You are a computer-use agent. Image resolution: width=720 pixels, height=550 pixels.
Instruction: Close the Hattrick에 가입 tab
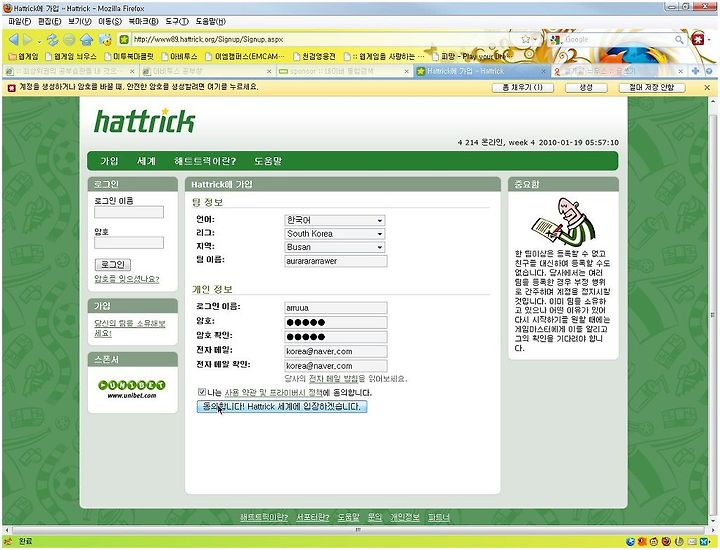pyautogui.click(x=543, y=71)
